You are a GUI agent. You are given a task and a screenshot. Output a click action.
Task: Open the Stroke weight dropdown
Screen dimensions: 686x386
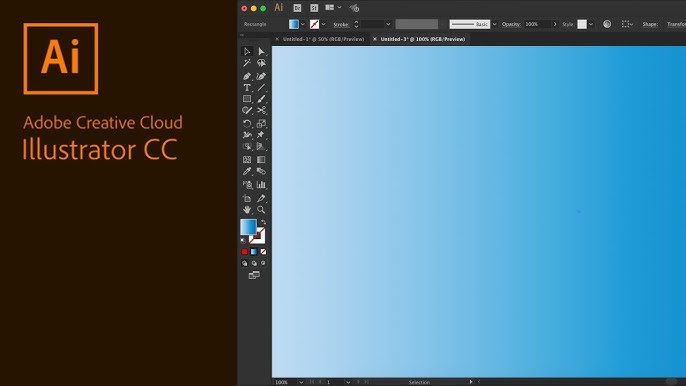[x=388, y=25]
